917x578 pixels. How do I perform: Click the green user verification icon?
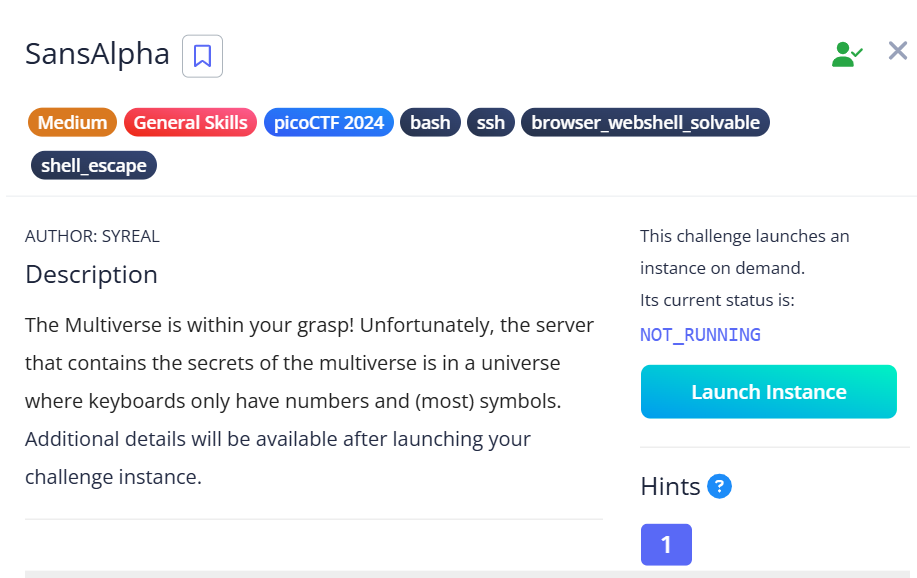point(846,52)
